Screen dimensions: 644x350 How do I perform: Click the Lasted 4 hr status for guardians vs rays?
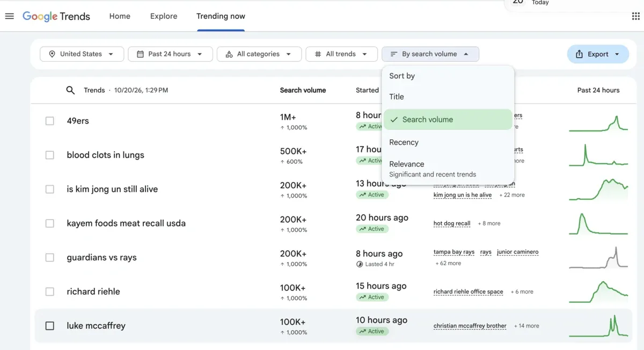click(x=375, y=264)
